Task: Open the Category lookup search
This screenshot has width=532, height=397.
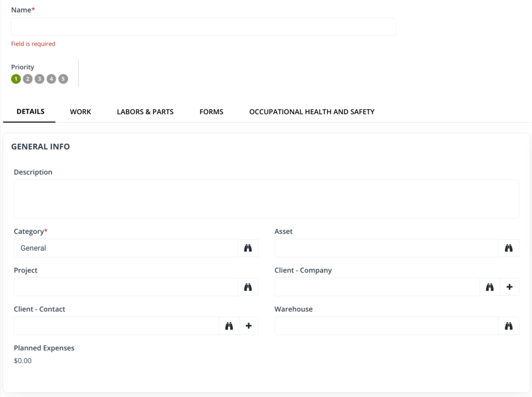Action: click(248, 248)
